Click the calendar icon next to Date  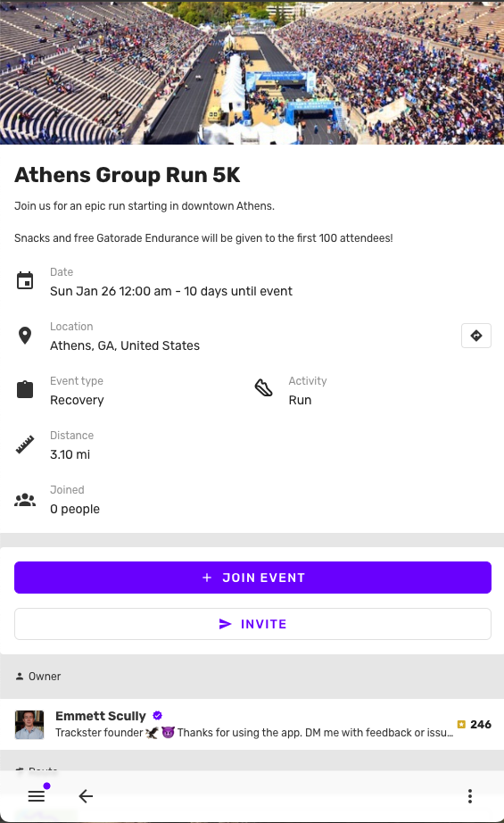click(x=25, y=281)
